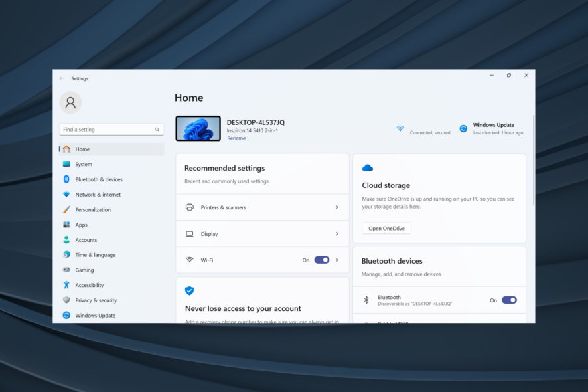
Task: Click Windows Update status in header
Action: pos(491,128)
